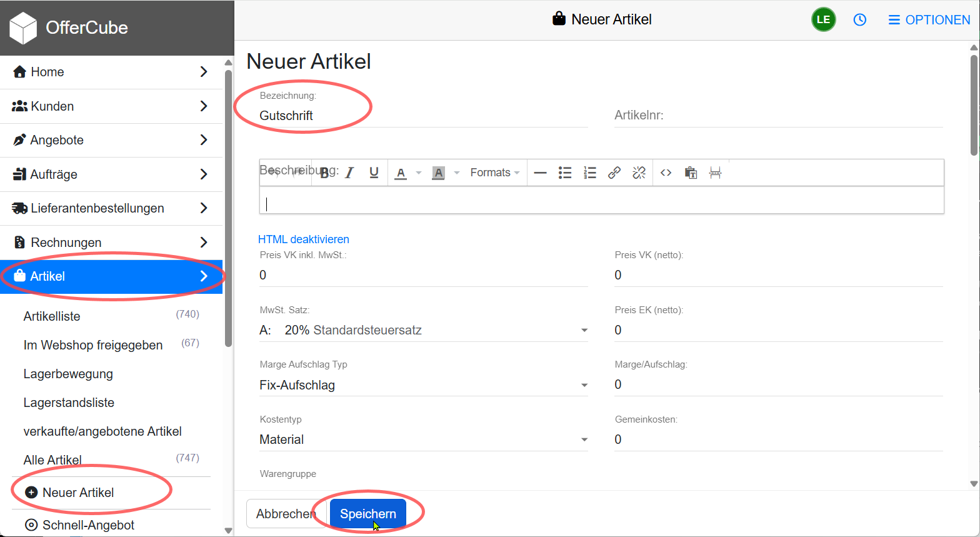Expand the Lieferantenbestellungen menu
The height and width of the screenshot is (537, 980).
coord(111,208)
